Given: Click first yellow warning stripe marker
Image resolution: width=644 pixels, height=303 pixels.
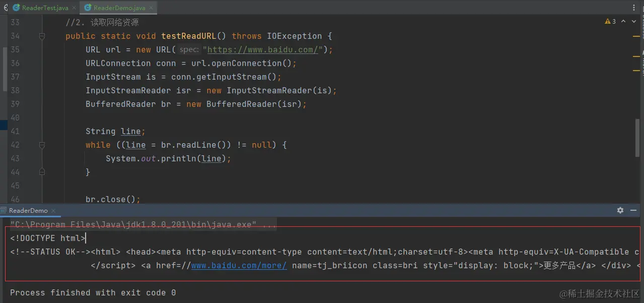Looking at the screenshot, I should [636, 36].
